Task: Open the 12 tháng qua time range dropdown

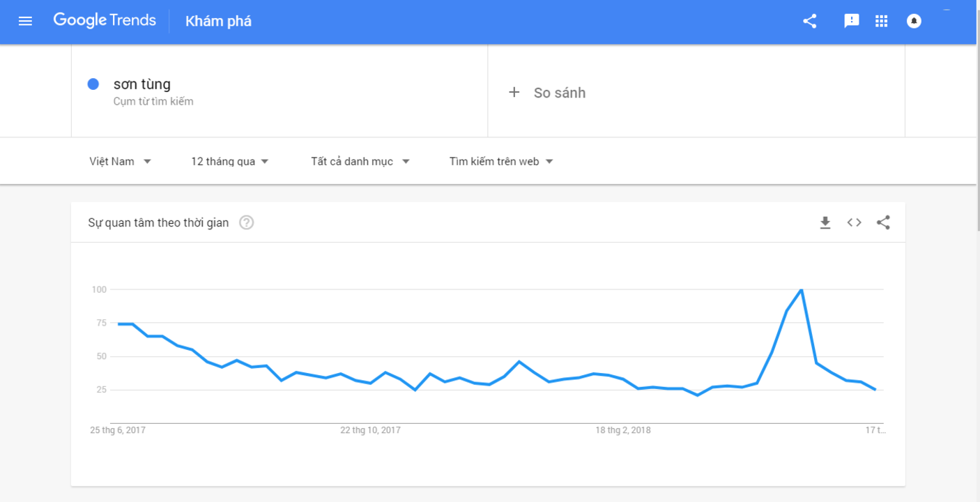Action: 229,161
